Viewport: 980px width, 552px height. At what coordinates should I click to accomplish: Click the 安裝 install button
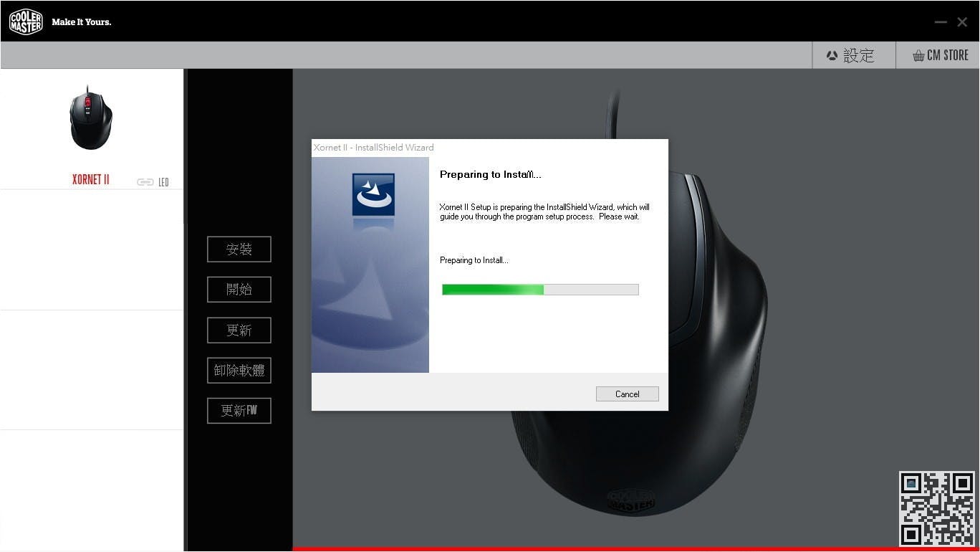[239, 249]
